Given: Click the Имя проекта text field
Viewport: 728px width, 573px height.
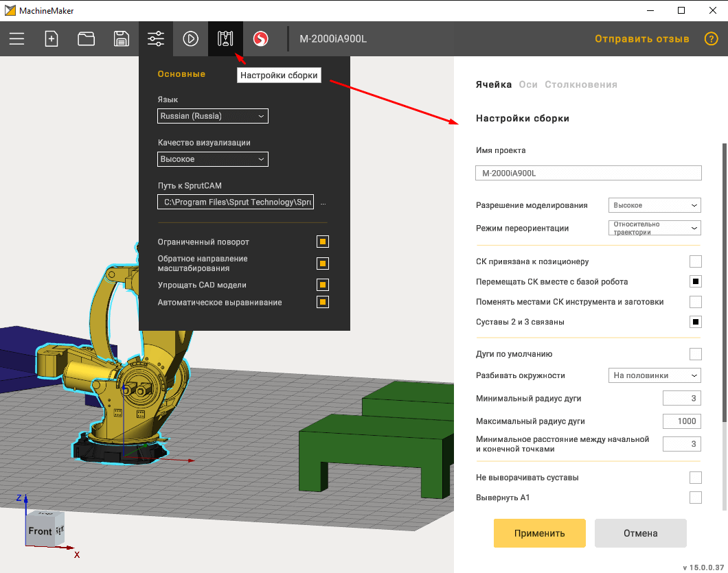Looking at the screenshot, I should [588, 173].
